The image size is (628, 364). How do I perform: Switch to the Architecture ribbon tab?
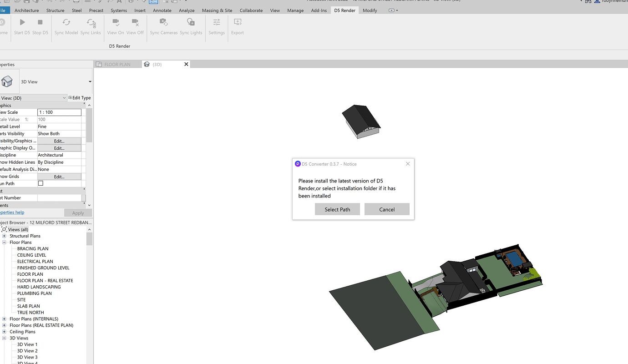click(x=27, y=10)
